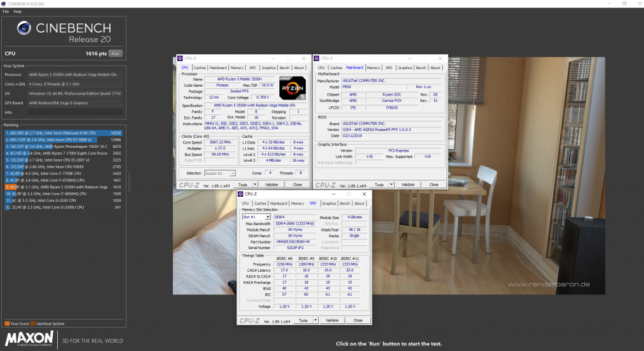Switch to the Caches tab in the CPU window
The image size is (644, 351).
(x=200, y=67)
